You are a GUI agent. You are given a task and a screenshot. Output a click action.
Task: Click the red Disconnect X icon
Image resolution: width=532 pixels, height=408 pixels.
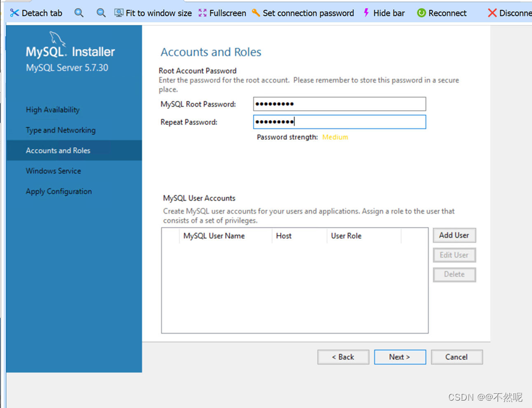[492, 13]
